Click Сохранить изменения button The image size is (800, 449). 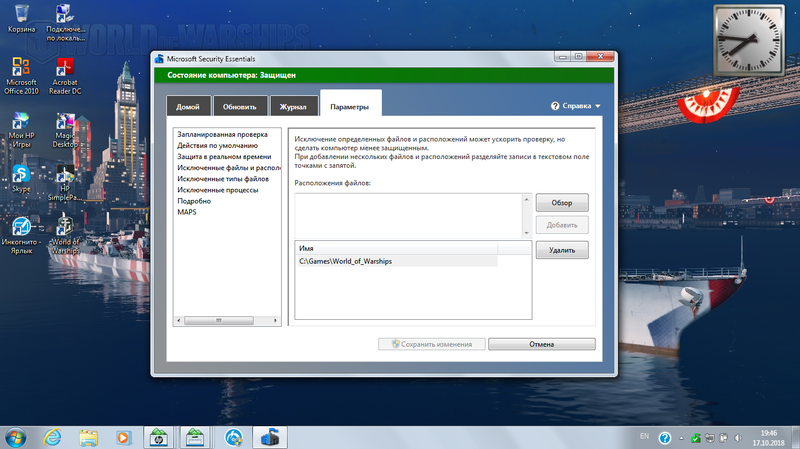[x=432, y=344]
